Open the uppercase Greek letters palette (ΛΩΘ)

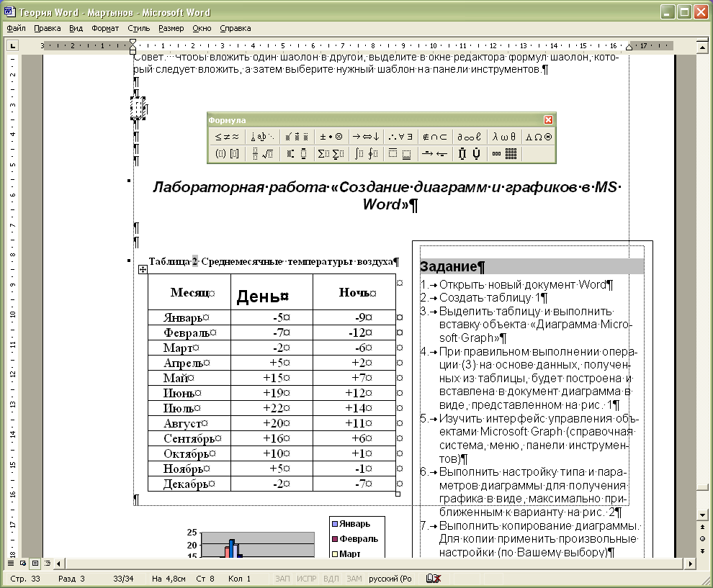pyautogui.click(x=539, y=137)
